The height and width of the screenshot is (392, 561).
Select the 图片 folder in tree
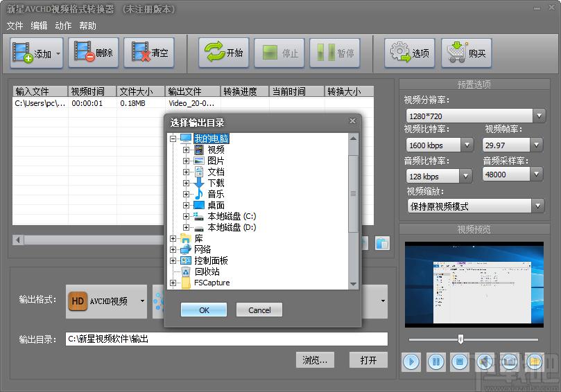click(x=216, y=161)
